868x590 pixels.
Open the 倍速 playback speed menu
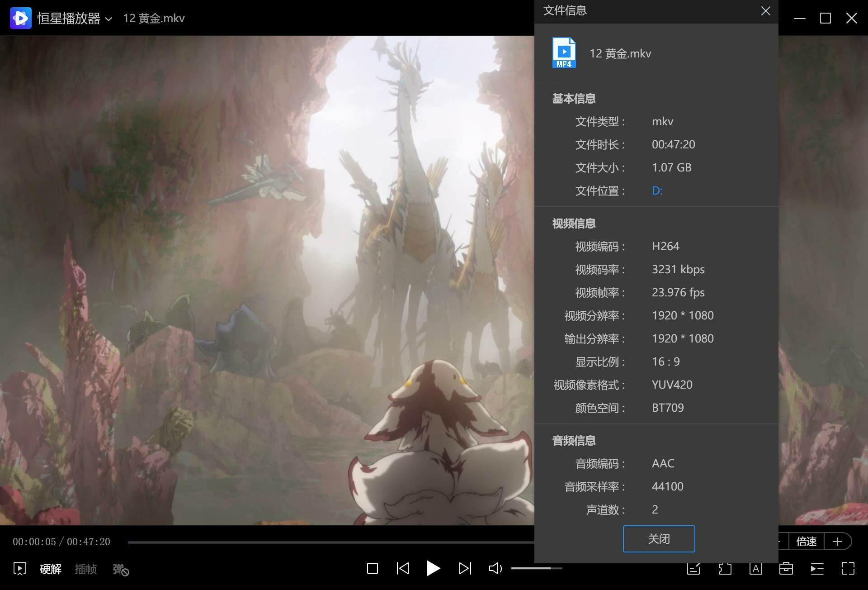[x=806, y=541]
